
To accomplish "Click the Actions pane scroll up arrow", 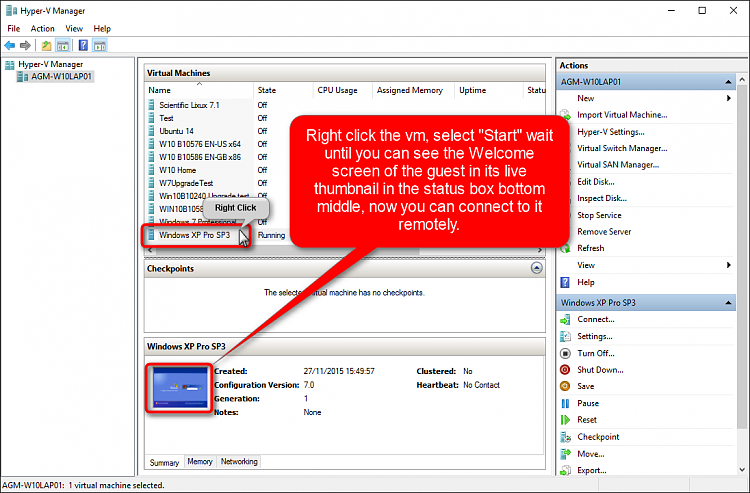I will [x=742, y=79].
